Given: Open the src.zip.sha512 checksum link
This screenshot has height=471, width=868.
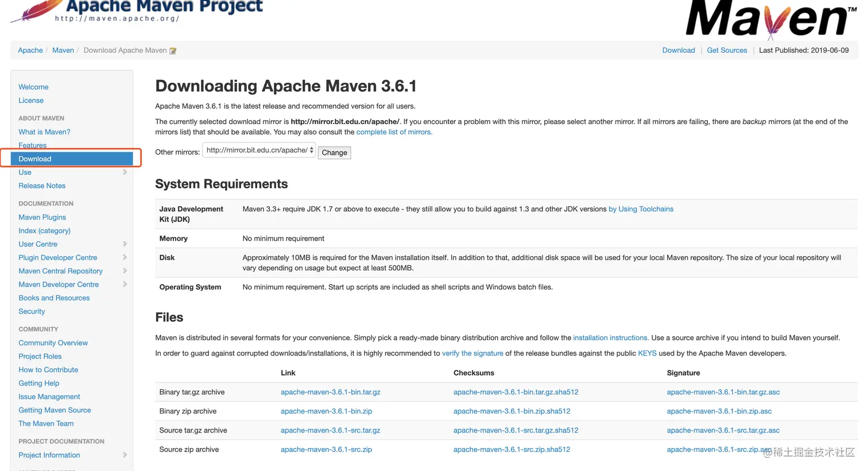Looking at the screenshot, I should [x=511, y=450].
